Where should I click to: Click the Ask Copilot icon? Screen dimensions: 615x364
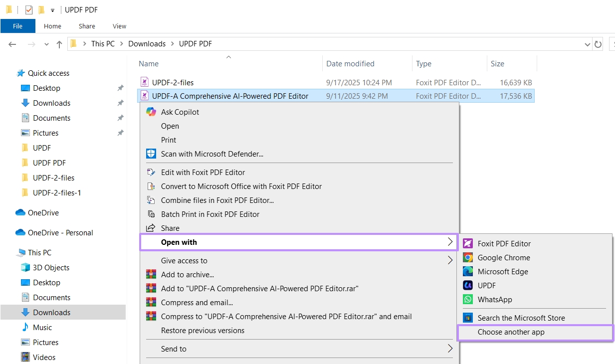click(151, 112)
